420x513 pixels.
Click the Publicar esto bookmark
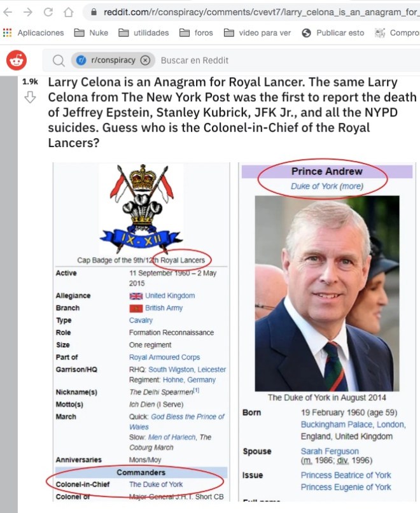333,32
